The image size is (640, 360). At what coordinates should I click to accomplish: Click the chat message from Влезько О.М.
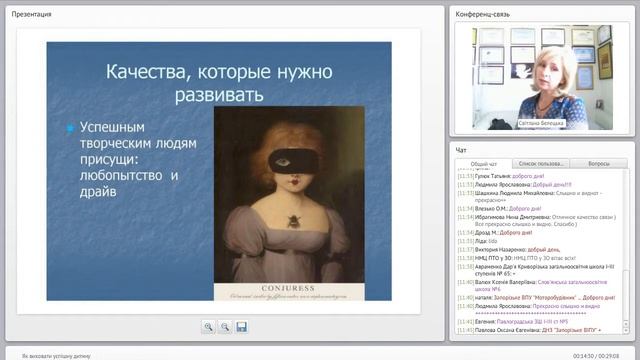(500, 209)
